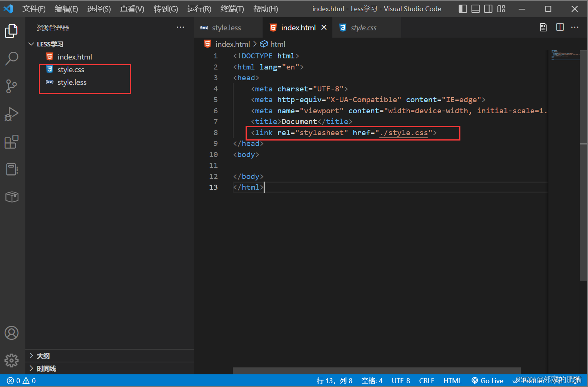Click the package box icon in activity bar
Image resolution: width=588 pixels, height=387 pixels.
click(x=12, y=197)
